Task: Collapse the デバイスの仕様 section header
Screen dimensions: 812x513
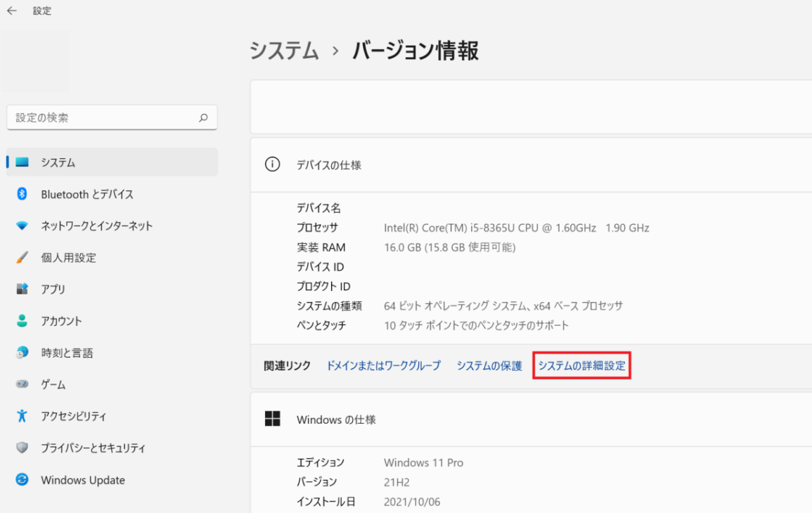Action: 531,164
